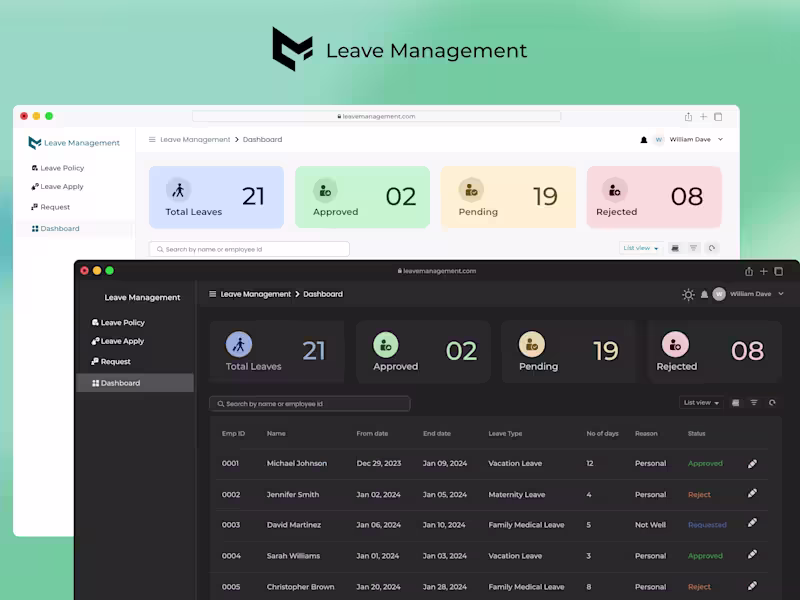The height and width of the screenshot is (600, 800).
Task: Edit Jennifer Smith row with pencil icon
Action: pos(753,493)
